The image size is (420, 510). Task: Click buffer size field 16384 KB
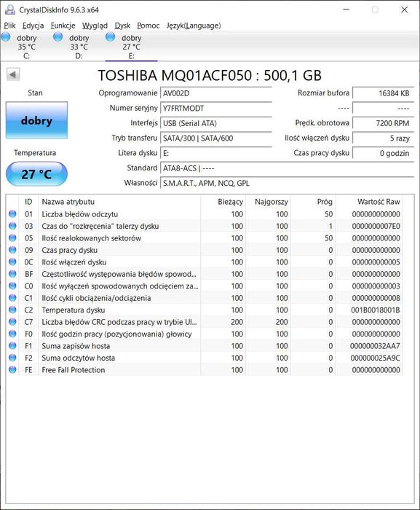pos(383,93)
